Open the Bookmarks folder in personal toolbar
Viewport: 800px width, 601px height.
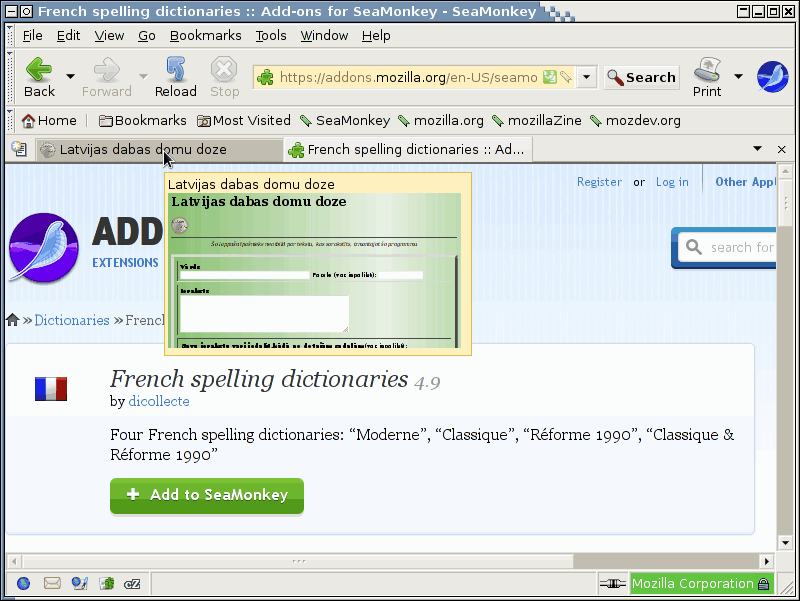pos(142,121)
